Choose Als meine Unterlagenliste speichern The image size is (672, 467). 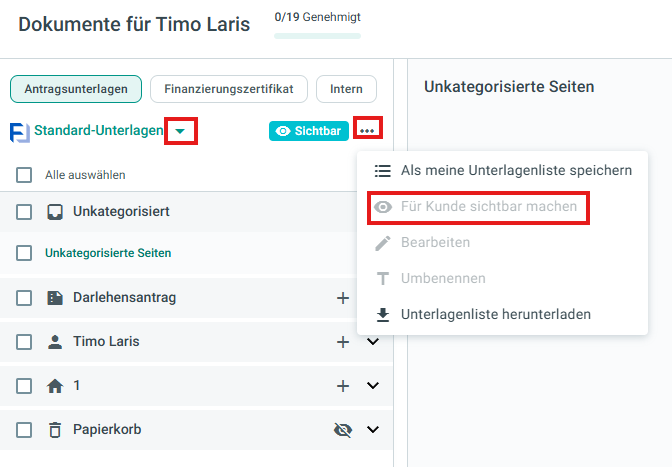pyautogui.click(x=502, y=171)
